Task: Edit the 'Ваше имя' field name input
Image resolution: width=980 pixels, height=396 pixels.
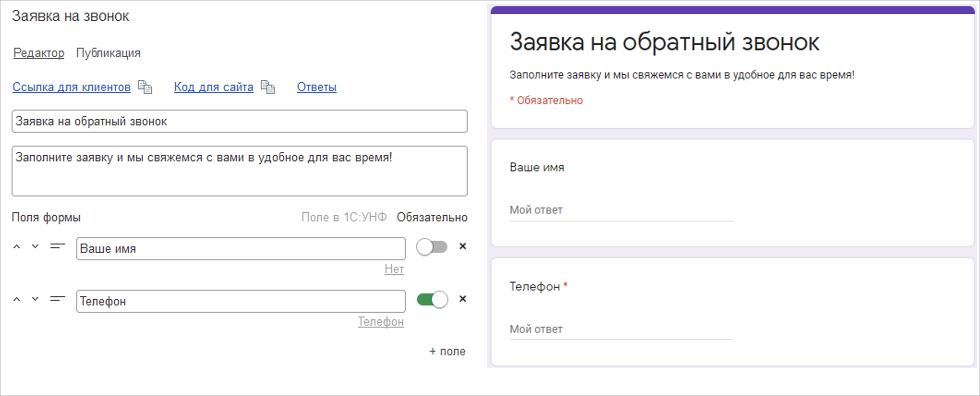Action: coord(241,249)
